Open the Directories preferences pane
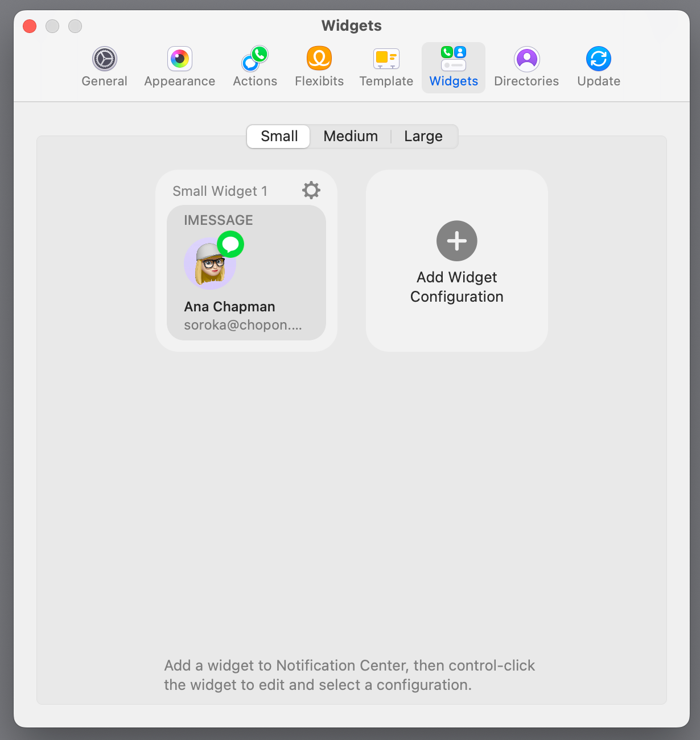 click(526, 67)
